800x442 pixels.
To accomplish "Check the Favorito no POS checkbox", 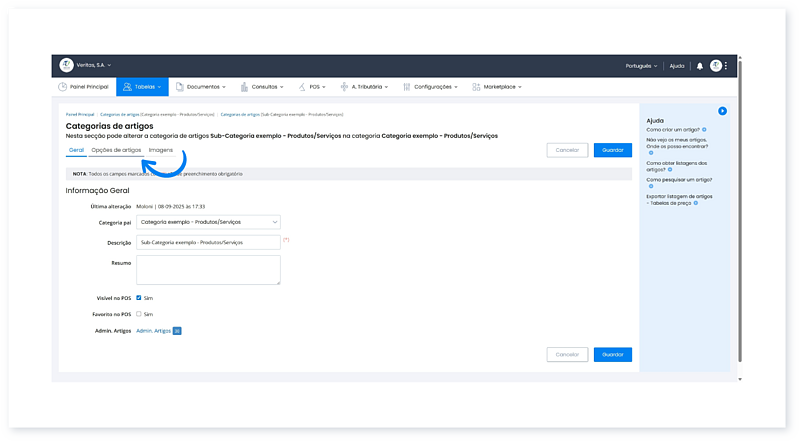I will point(139,314).
